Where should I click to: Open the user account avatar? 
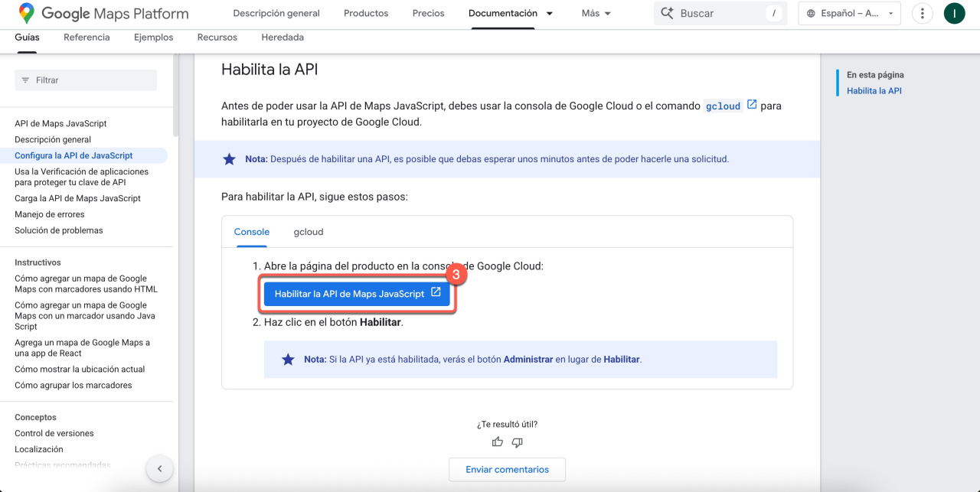954,13
